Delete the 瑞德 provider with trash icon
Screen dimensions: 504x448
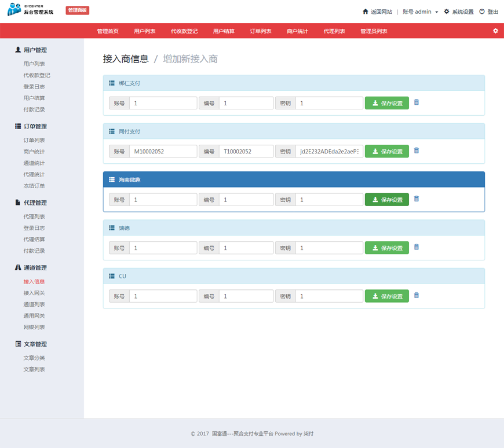[417, 247]
